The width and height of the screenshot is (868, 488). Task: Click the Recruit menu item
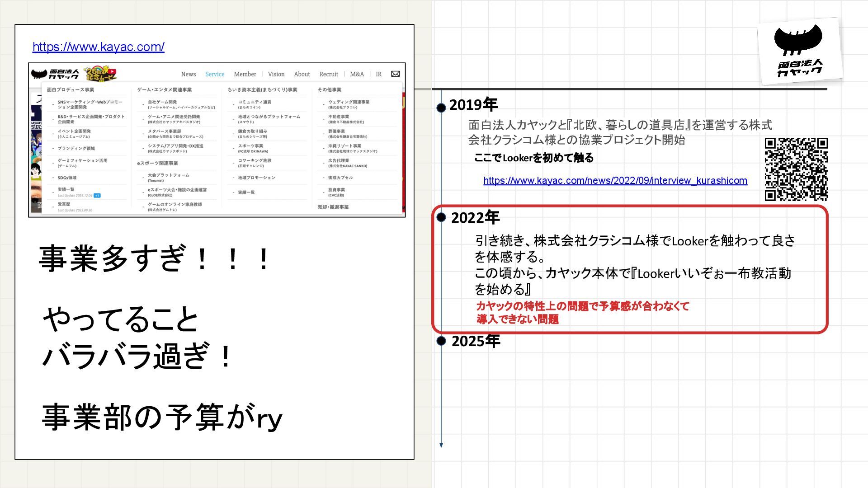coord(328,74)
